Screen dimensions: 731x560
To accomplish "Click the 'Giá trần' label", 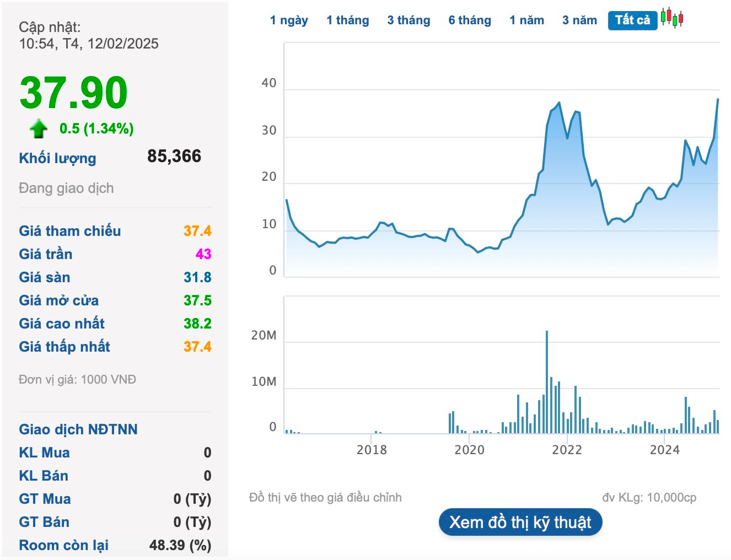I will (46, 254).
